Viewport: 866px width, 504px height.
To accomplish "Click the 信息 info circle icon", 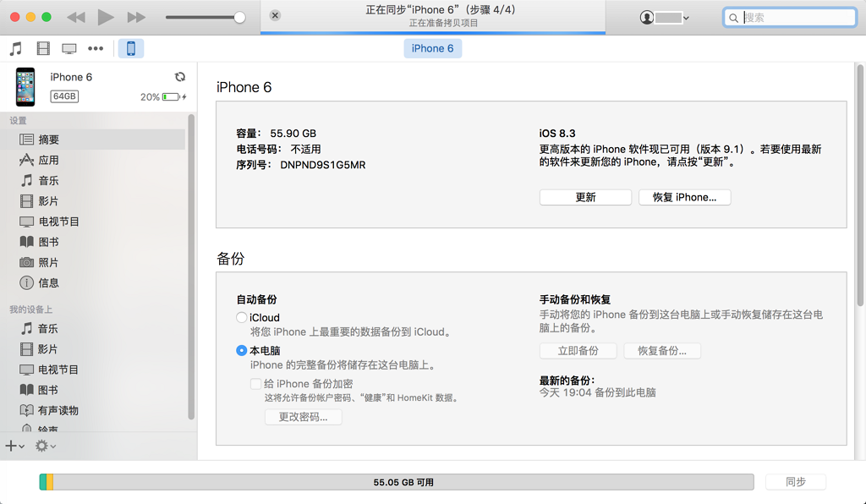I will coord(26,282).
